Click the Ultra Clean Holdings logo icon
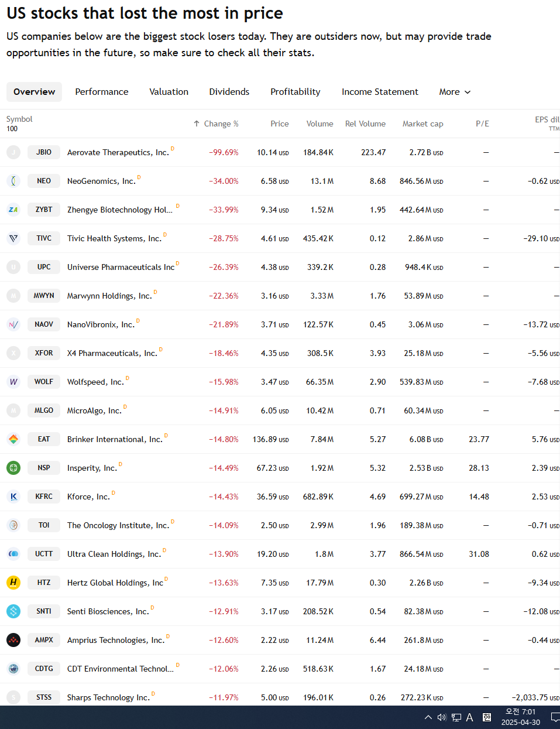560x729 pixels. pos(13,554)
